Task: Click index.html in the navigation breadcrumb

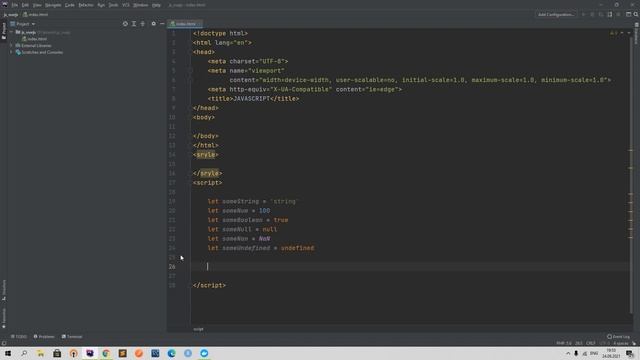Action: [x=36, y=14]
